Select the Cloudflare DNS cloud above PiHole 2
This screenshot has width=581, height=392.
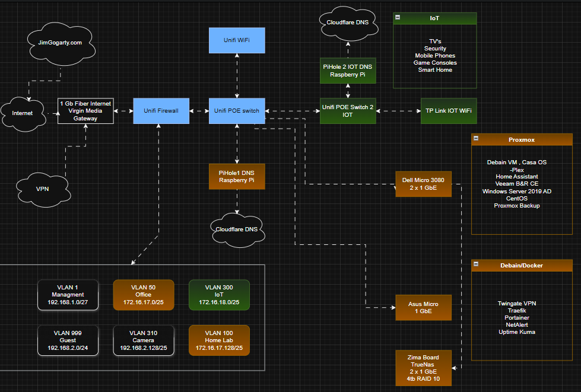click(x=348, y=23)
